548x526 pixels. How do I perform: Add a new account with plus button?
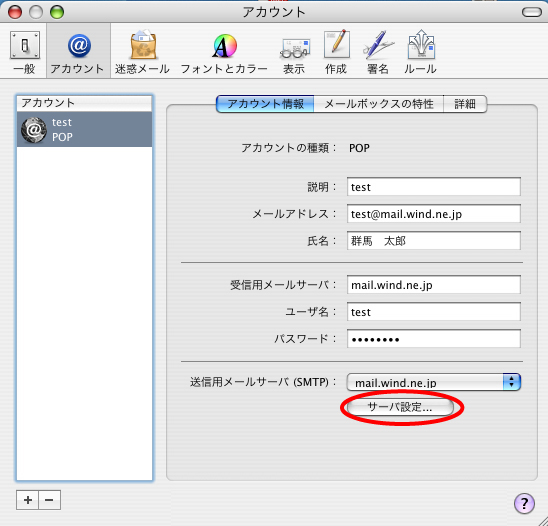(x=28, y=500)
